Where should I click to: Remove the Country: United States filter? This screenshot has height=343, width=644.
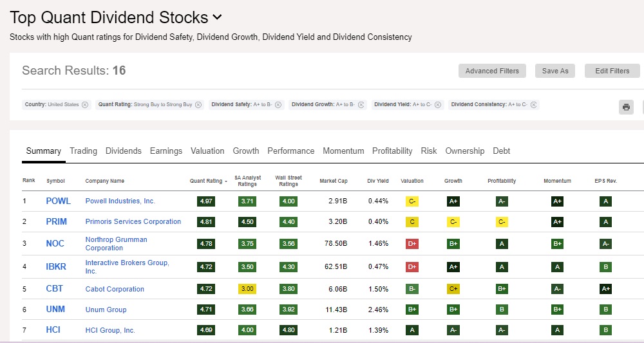(x=85, y=105)
